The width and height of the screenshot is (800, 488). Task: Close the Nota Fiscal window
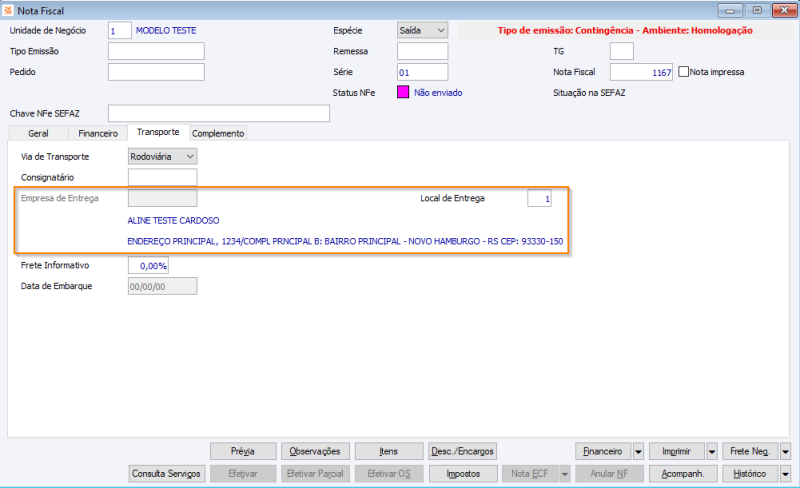784,11
